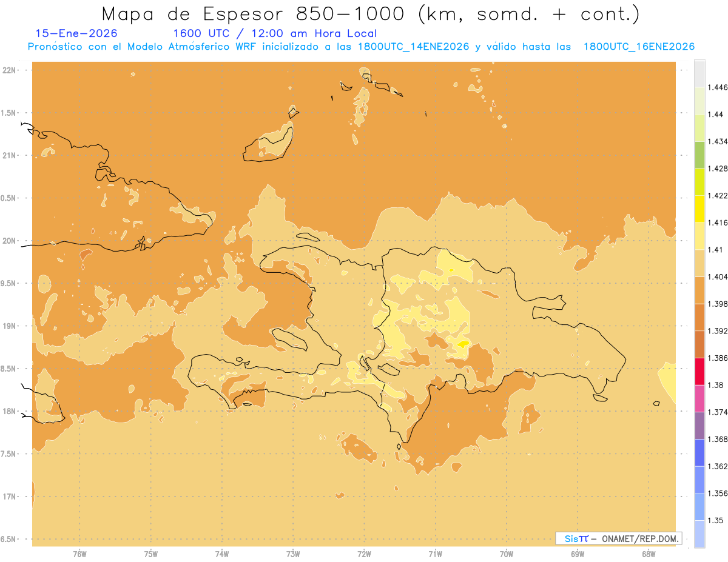This screenshot has height=562, width=728.
Task: Click the 22N latitude label
Action: [x=9, y=70]
